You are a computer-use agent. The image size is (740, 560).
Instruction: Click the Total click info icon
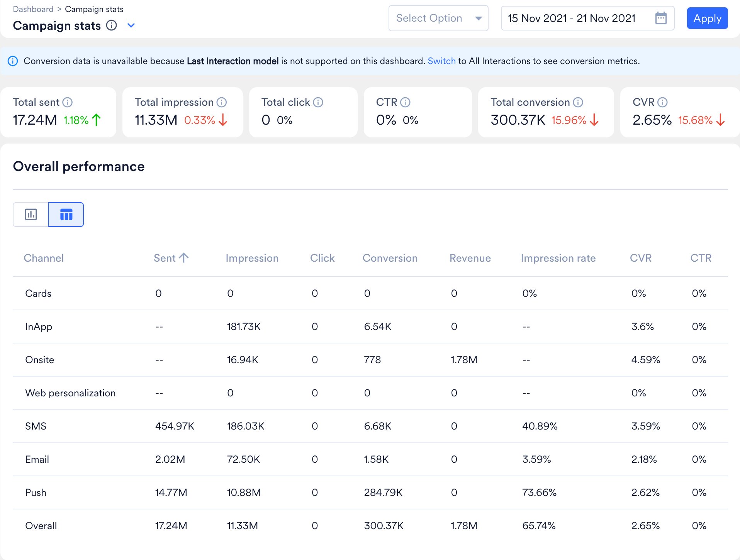point(318,102)
